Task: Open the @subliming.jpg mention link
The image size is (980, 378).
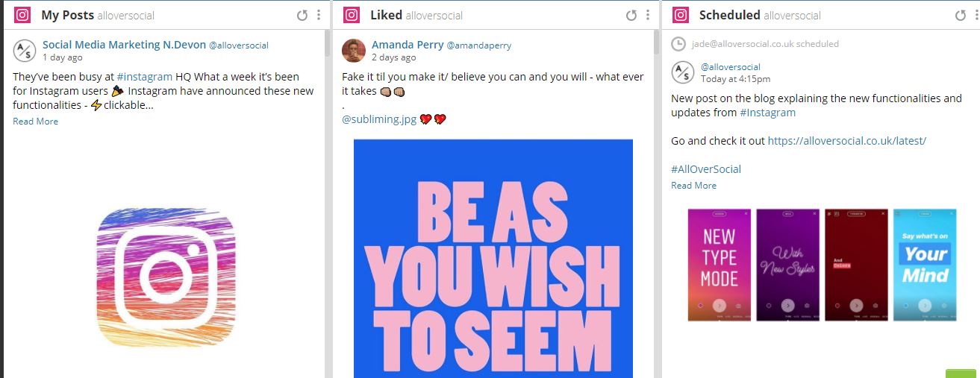Action: [x=378, y=119]
